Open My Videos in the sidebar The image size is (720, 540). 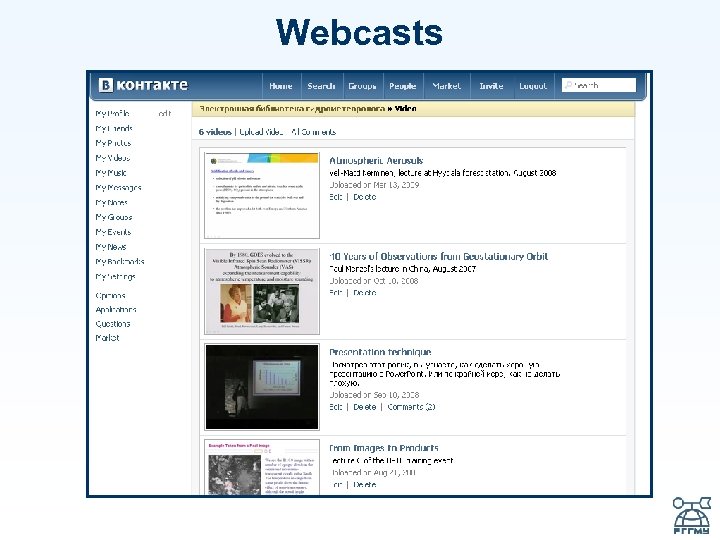tap(112, 158)
